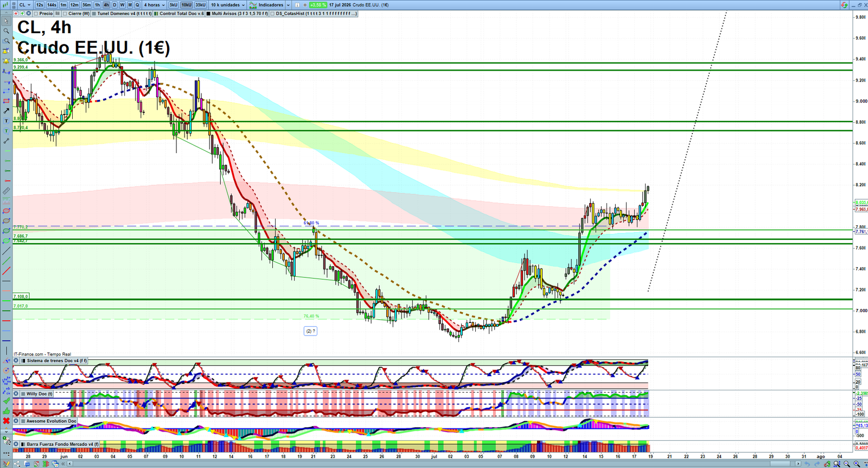Switch to the 56m timeframe

point(87,5)
